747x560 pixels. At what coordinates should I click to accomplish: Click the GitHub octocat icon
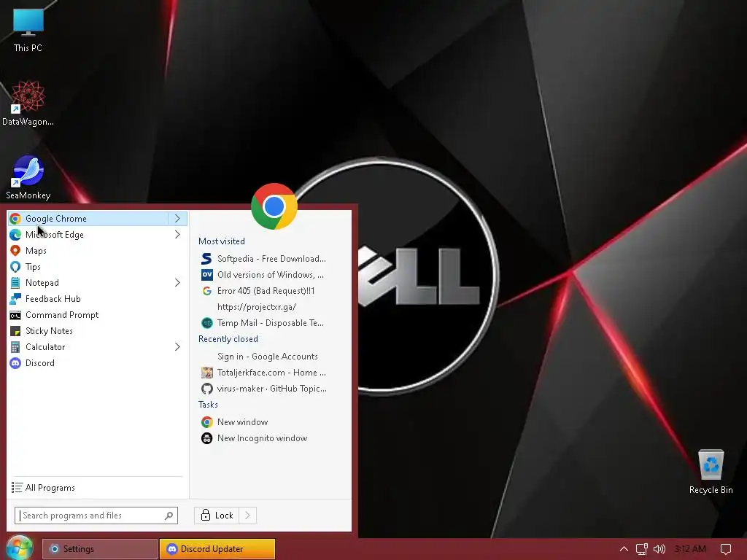tap(206, 389)
